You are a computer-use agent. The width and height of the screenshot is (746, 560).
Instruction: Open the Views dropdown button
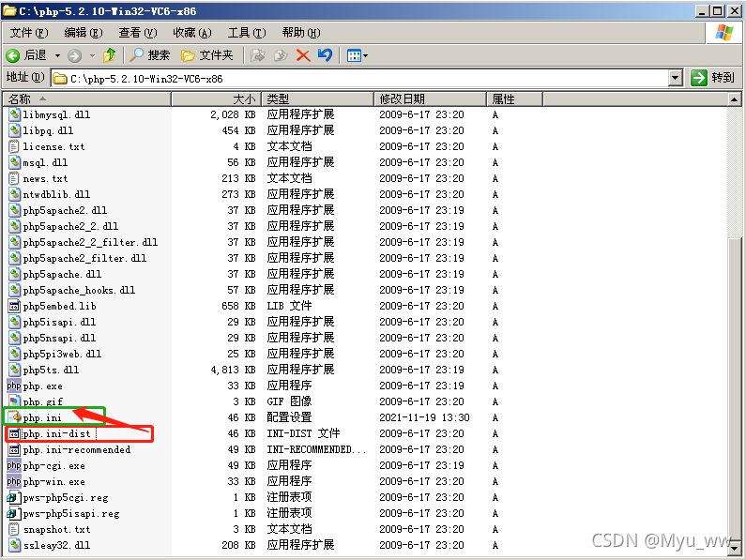coord(358,55)
